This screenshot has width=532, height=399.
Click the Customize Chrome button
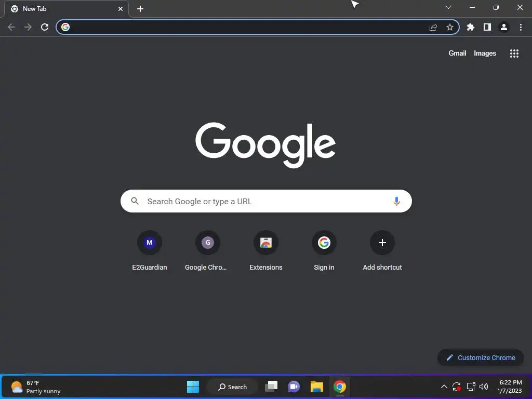[481, 357]
